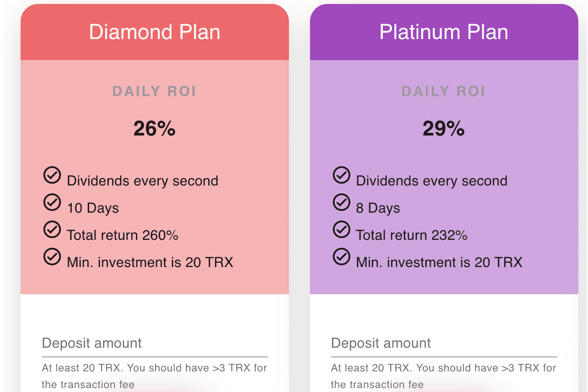588x392 pixels.
Task: Click checkmark icon beside 'Total return 232%'
Action: click(342, 230)
